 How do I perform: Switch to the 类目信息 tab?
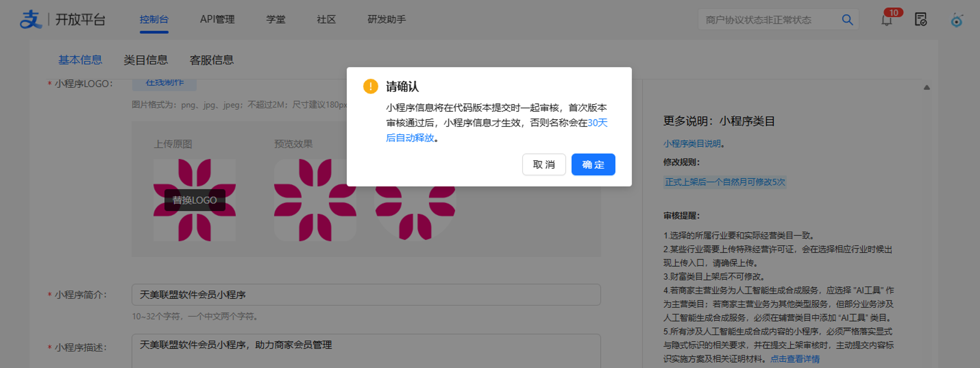coord(146,60)
